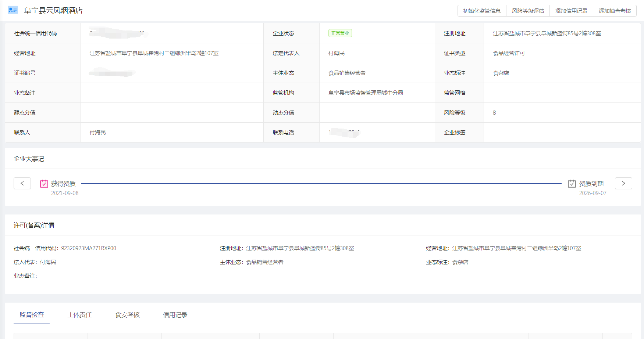Open the 主体责任 tab
The height and width of the screenshot is (339, 644).
[79, 315]
